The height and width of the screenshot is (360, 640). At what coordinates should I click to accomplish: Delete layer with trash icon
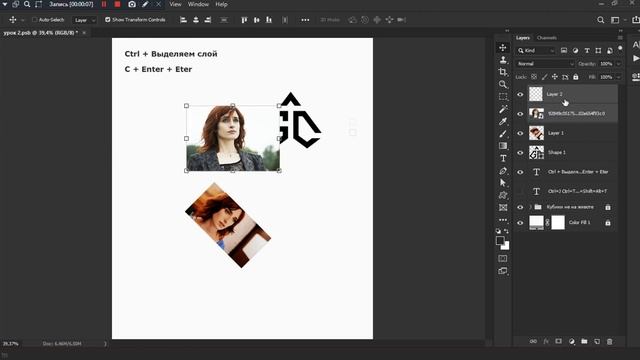tap(609, 341)
